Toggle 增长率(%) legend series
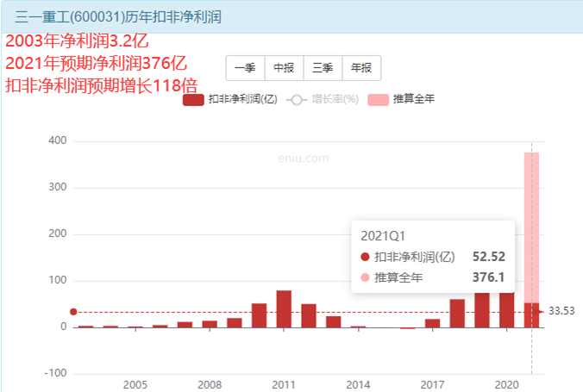 pyautogui.click(x=323, y=99)
